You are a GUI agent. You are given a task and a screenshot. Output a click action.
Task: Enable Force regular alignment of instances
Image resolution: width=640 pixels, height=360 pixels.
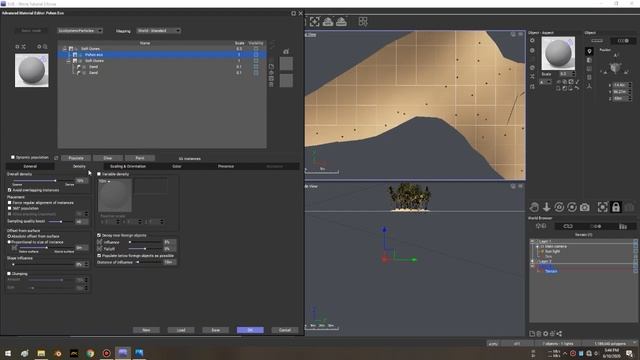tap(9, 202)
